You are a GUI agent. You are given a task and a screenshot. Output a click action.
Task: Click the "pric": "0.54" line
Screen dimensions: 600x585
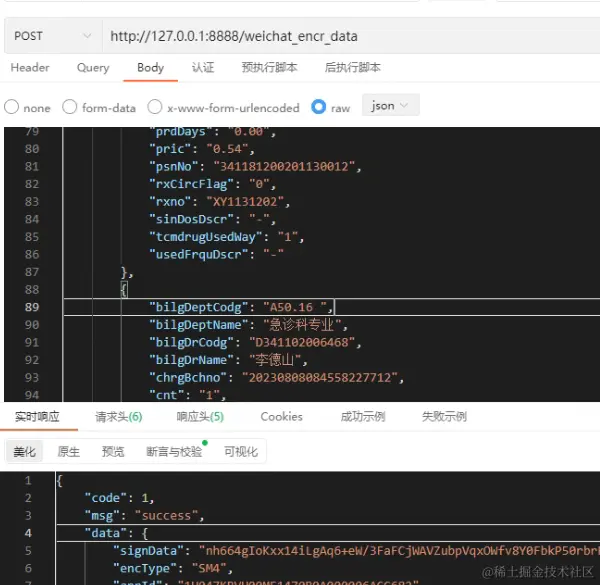tap(202, 149)
